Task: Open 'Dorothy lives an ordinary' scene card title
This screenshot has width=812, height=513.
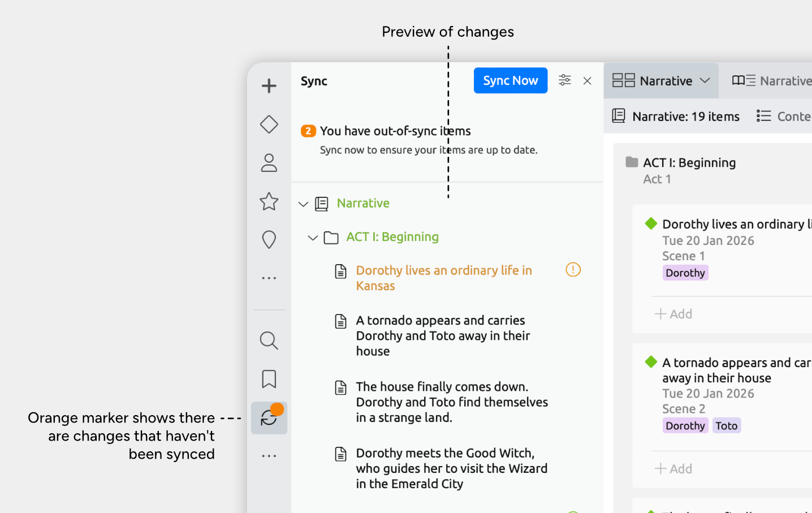Action: (737, 225)
